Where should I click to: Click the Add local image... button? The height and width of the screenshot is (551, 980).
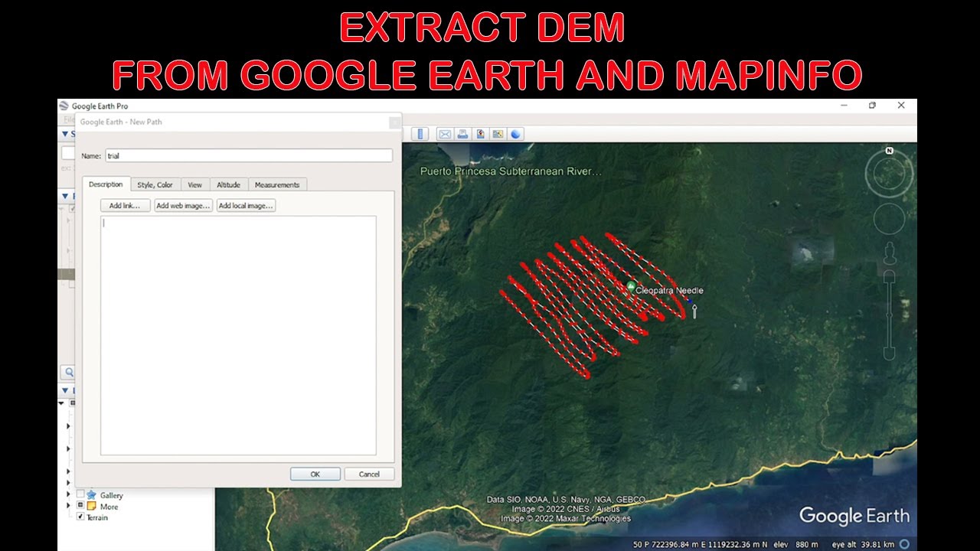pos(246,206)
